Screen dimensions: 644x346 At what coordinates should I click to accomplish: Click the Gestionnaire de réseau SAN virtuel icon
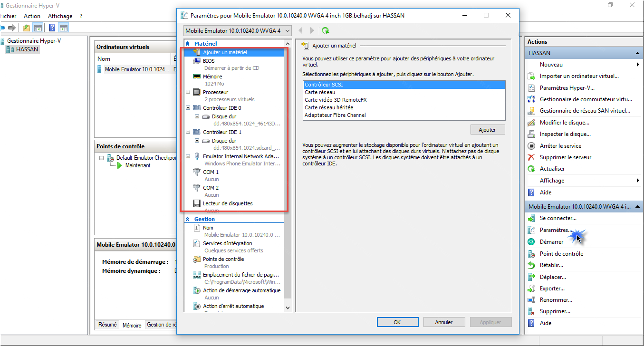[x=531, y=111]
